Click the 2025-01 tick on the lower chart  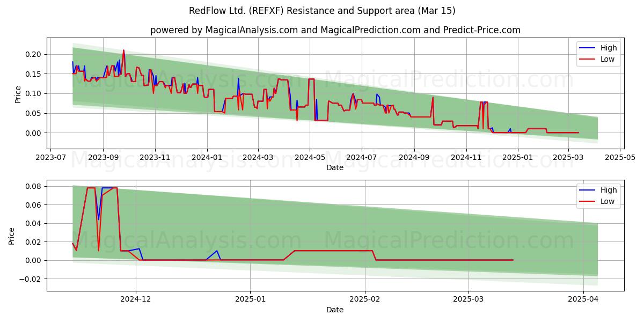tap(250, 301)
